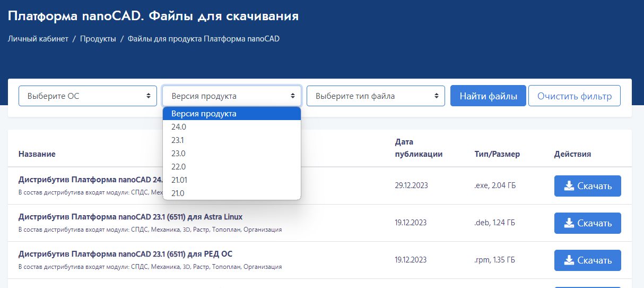Click the '.exe, 2.04 ГБ' cell

coord(495,186)
